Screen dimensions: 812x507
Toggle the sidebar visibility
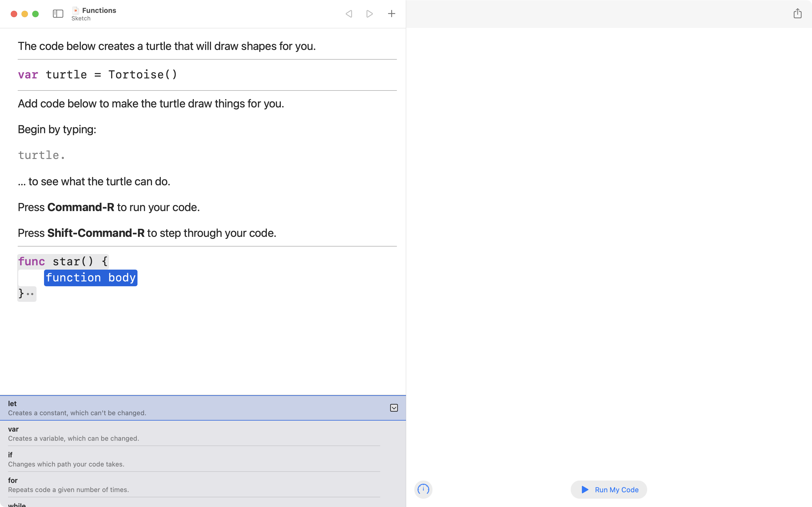pyautogui.click(x=57, y=14)
